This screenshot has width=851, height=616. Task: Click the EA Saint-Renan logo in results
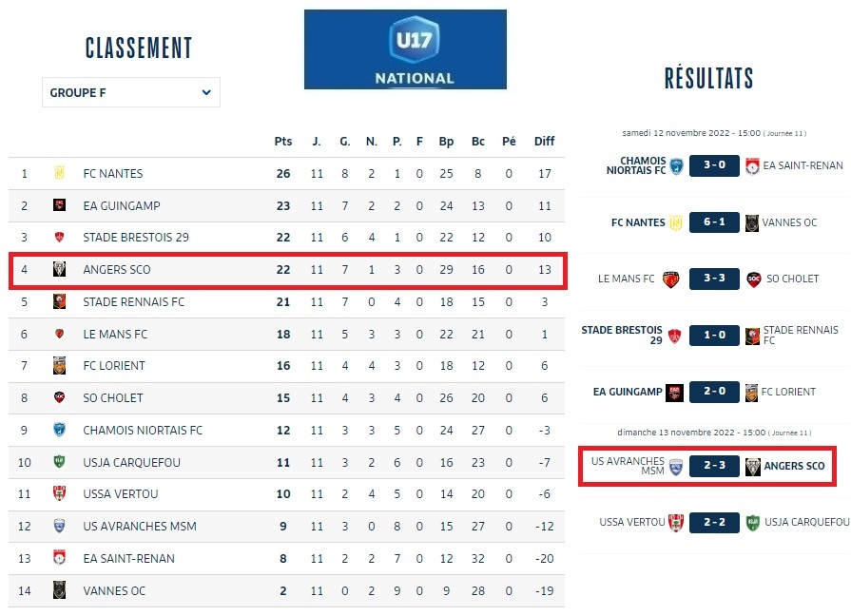click(x=753, y=165)
